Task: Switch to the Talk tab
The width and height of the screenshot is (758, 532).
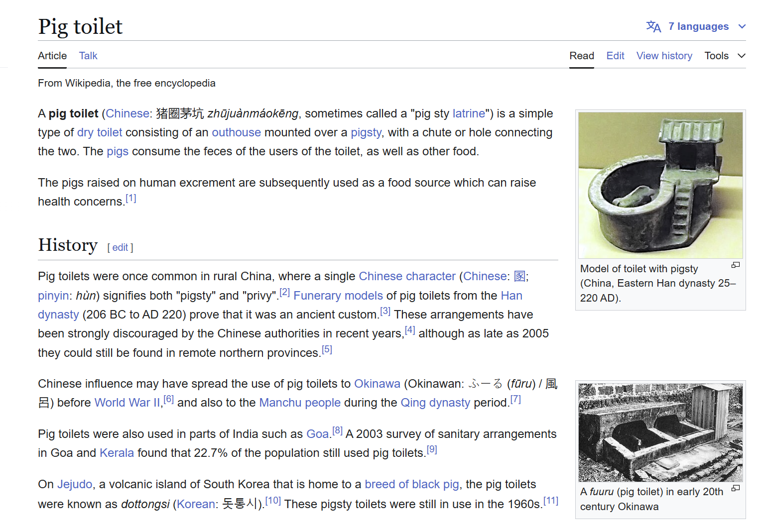Action: (88, 56)
